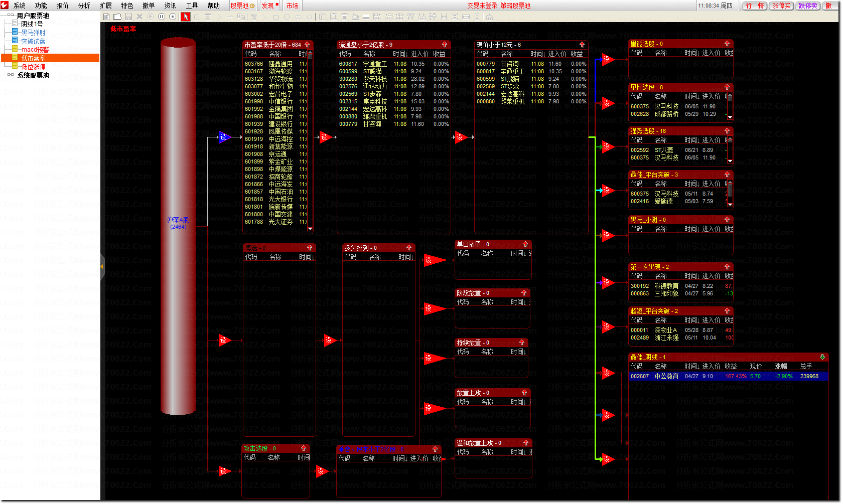
Task: Click the 沪深A股 cylinder source node
Action: tap(178, 226)
